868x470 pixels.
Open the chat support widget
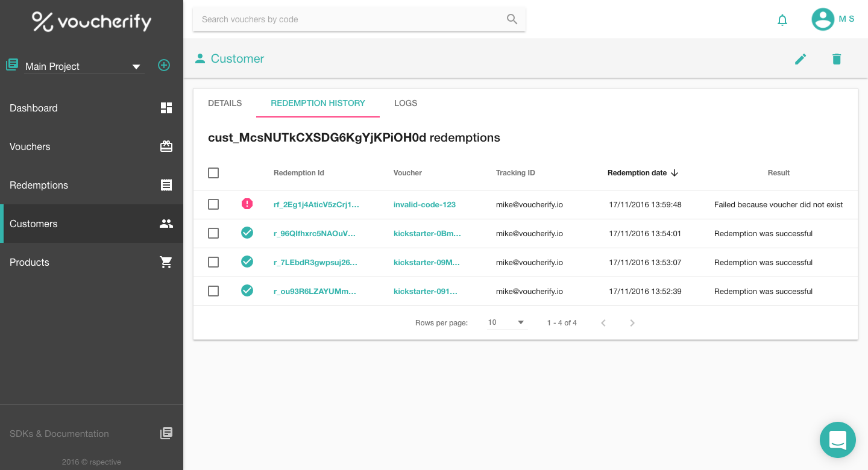[838, 440]
